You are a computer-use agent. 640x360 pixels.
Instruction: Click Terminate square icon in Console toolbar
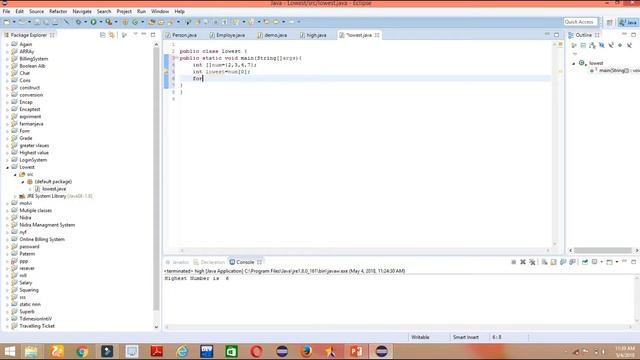pyautogui.click(x=513, y=262)
